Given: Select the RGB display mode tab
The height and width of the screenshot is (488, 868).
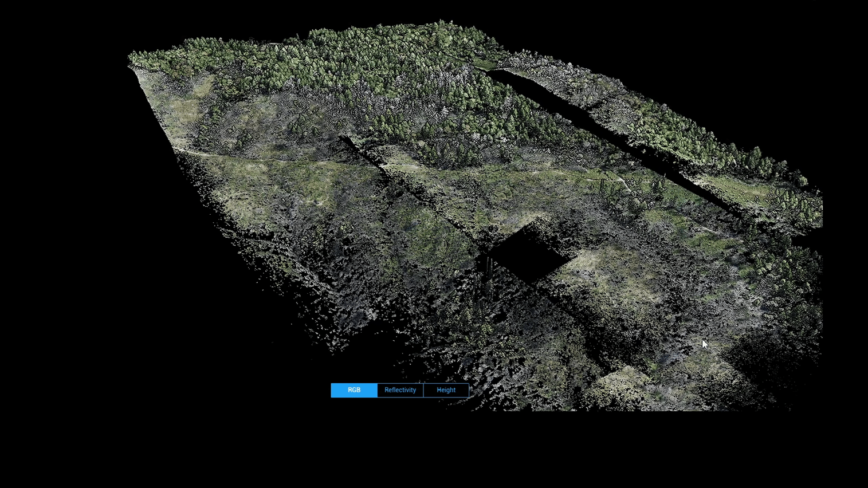Looking at the screenshot, I should coord(354,390).
